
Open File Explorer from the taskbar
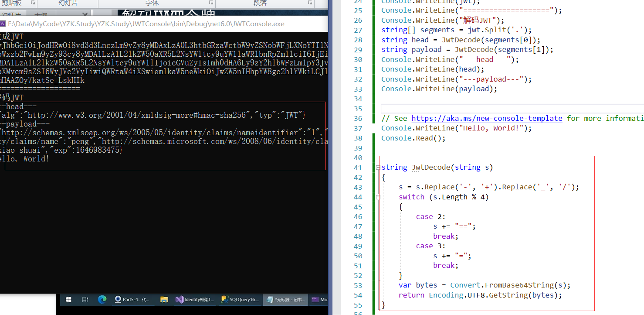(x=164, y=300)
